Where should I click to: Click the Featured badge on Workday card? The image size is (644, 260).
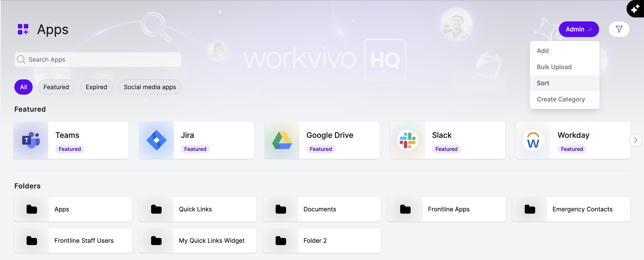point(572,149)
